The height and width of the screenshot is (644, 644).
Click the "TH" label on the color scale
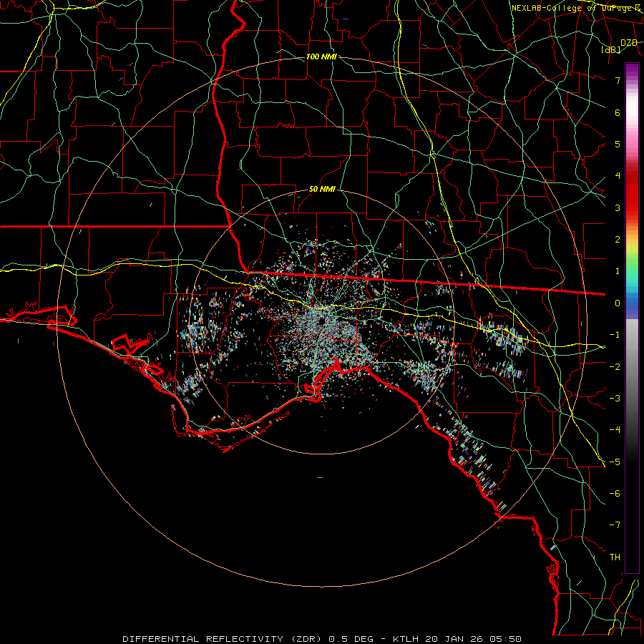point(615,557)
